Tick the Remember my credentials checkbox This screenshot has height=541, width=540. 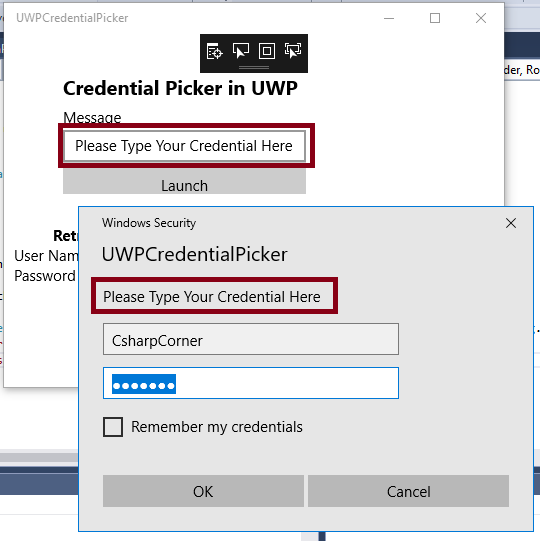(113, 427)
